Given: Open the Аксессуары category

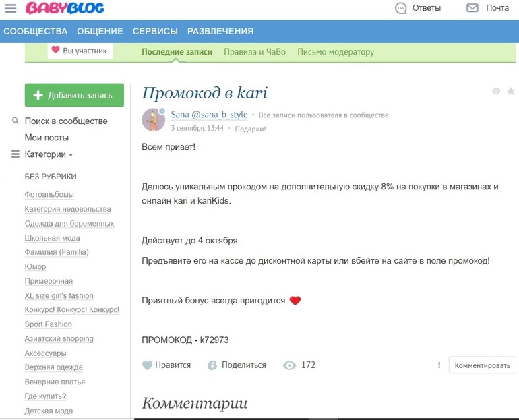Looking at the screenshot, I should coord(46,353).
